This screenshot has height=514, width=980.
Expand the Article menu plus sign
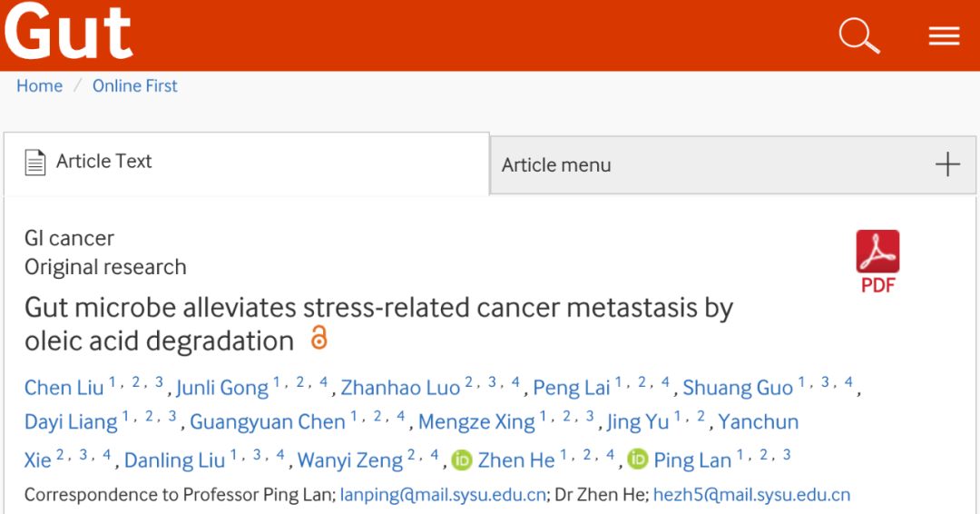(947, 164)
